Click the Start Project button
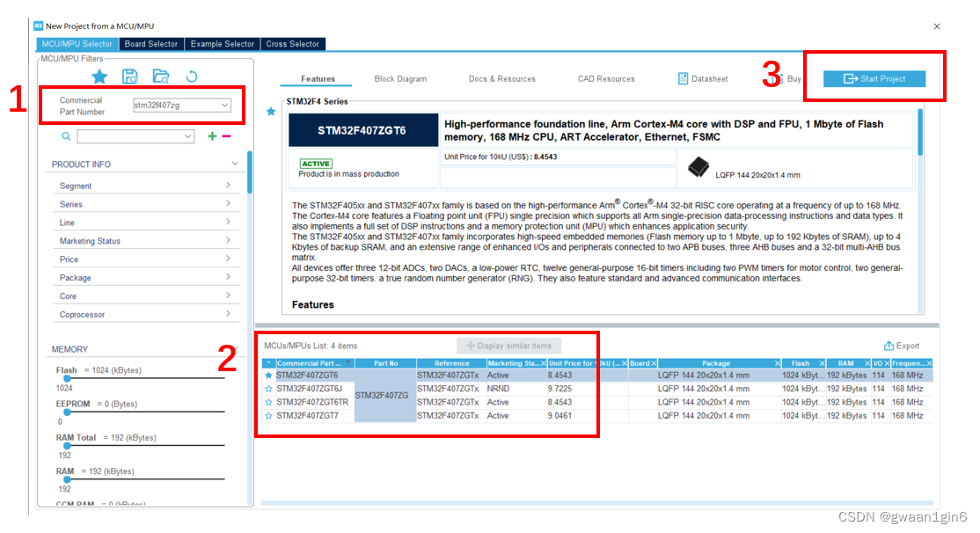Screen dimensions: 980x533 (x=874, y=79)
